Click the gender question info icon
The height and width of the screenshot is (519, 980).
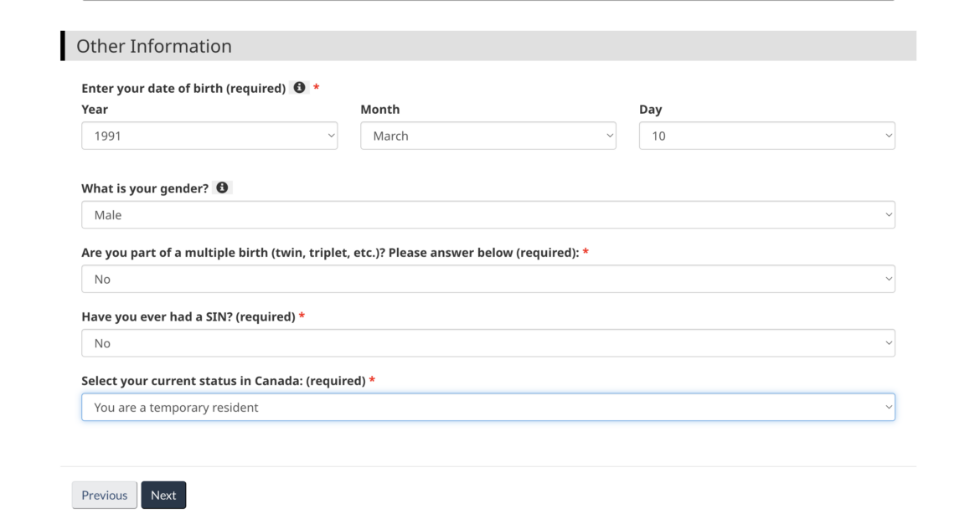[222, 188]
